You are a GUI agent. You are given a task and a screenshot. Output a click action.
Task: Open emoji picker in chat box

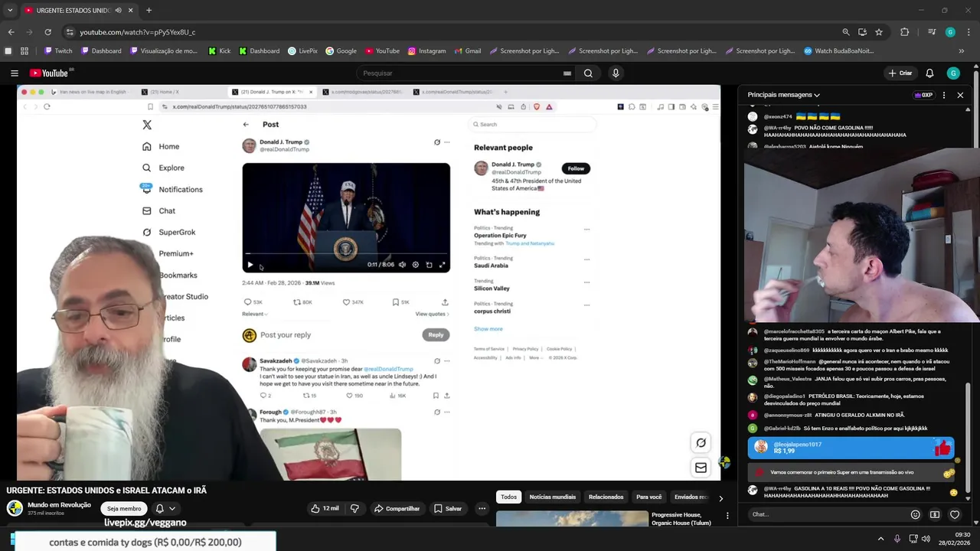[915, 514]
